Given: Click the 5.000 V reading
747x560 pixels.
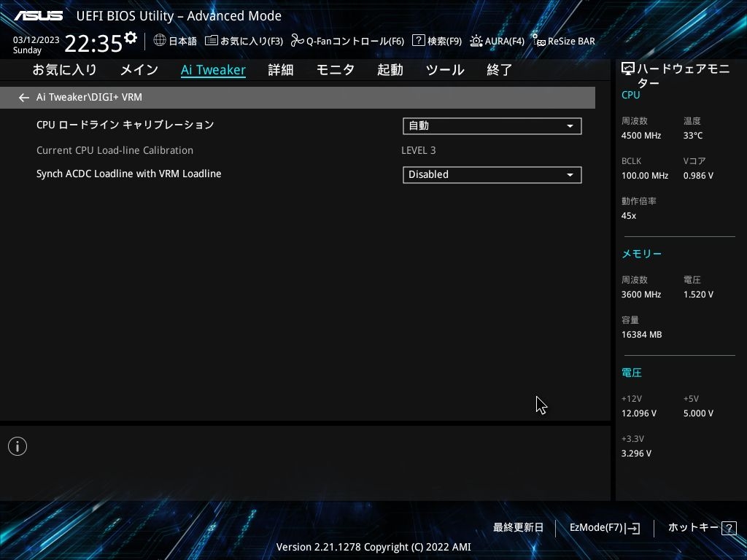Looking at the screenshot, I should (698, 413).
